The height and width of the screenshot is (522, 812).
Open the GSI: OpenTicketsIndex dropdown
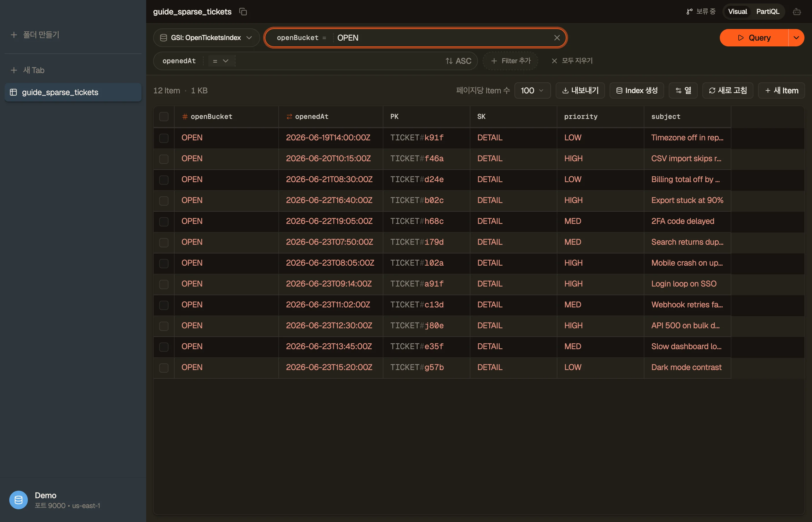206,38
